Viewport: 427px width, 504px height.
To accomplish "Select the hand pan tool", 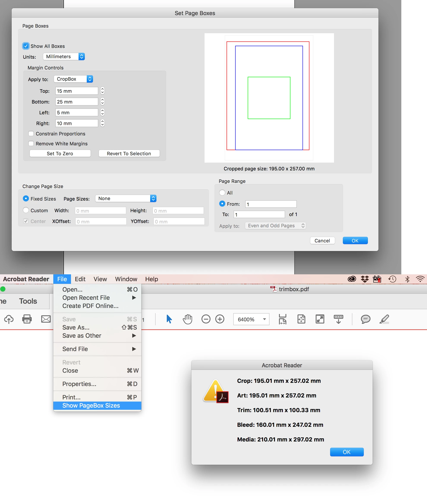I will (187, 319).
